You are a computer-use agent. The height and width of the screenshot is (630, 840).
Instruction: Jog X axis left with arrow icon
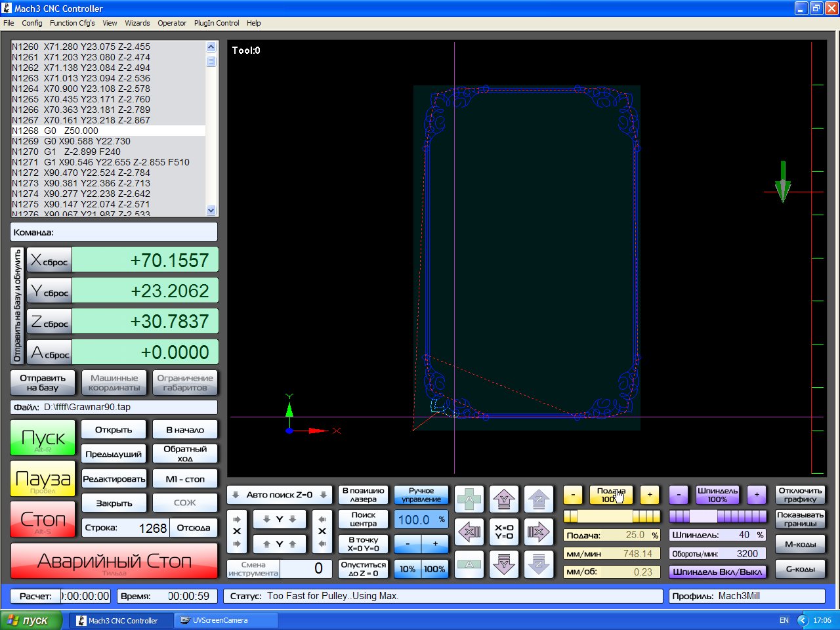pos(470,532)
